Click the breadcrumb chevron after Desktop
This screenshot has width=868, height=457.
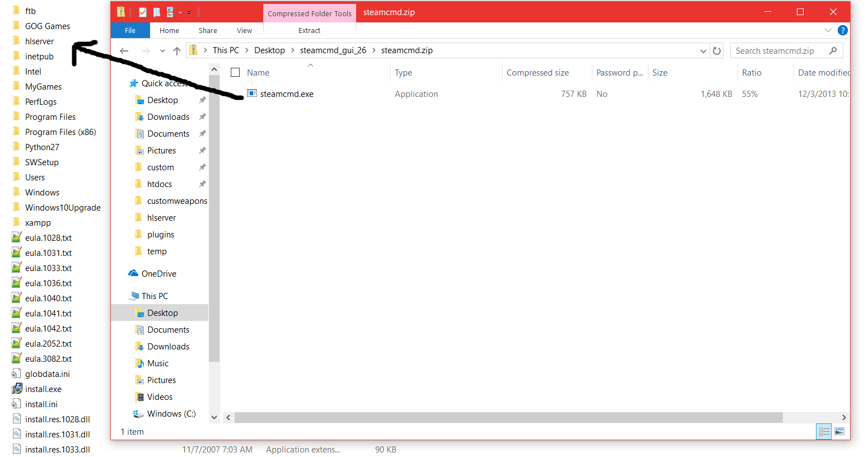pyautogui.click(x=292, y=50)
